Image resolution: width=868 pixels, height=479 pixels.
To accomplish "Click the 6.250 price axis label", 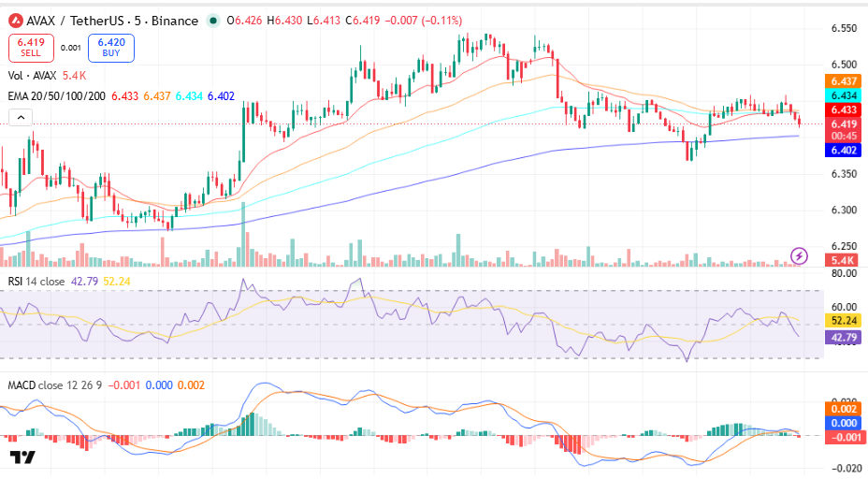I will [x=844, y=246].
